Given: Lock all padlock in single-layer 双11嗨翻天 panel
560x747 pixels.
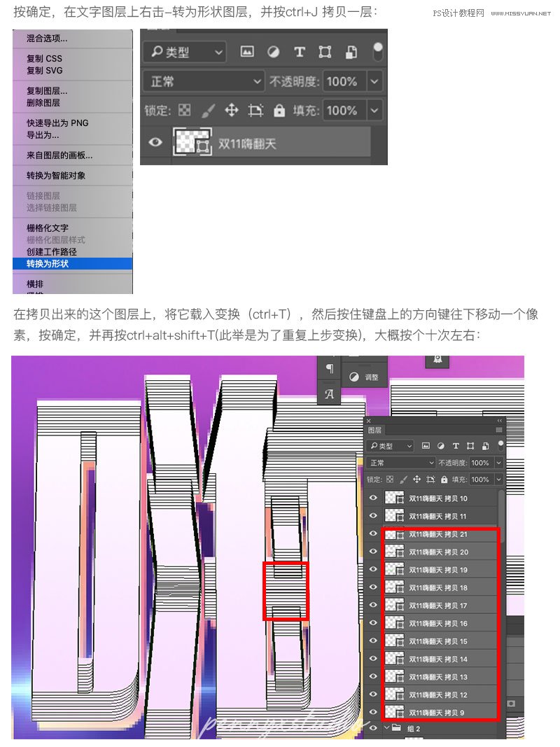Looking at the screenshot, I should [279, 111].
